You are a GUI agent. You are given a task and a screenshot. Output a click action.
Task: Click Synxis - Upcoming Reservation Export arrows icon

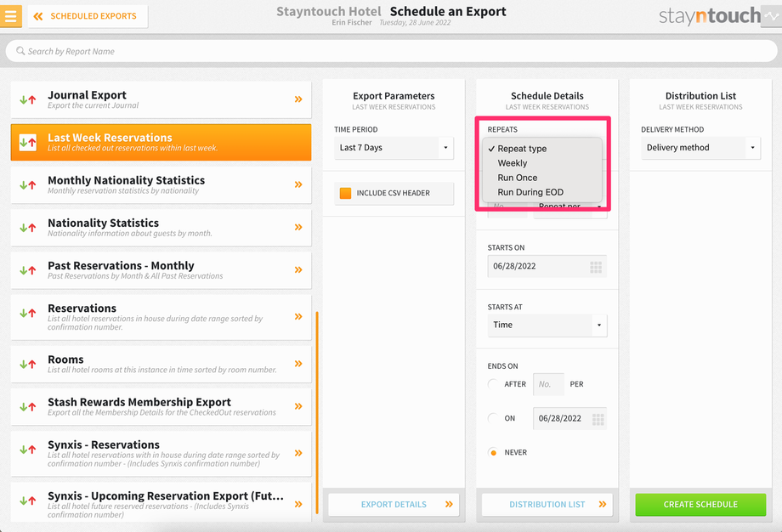click(28, 501)
